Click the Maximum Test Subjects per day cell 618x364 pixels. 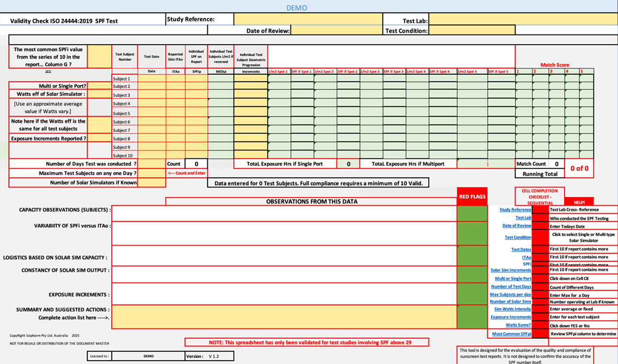151,173
